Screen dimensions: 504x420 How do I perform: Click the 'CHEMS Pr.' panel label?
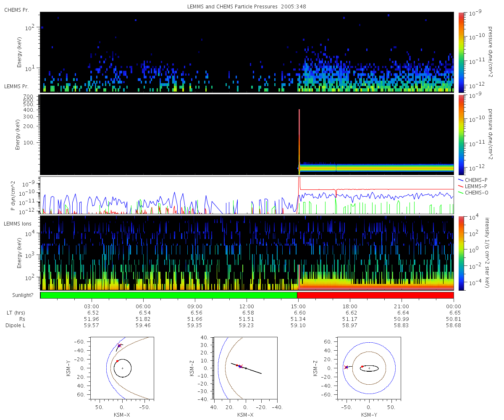coord(16,10)
